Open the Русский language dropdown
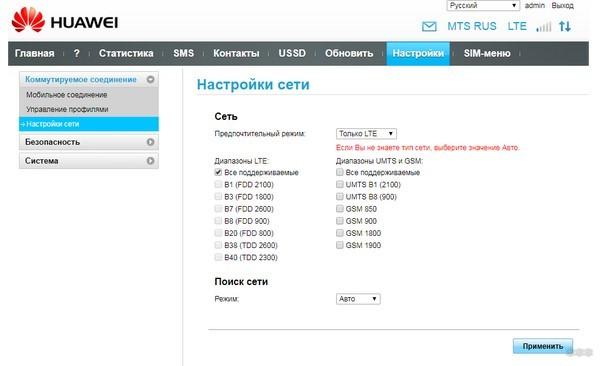This screenshot has width=600, height=366. coord(483,5)
